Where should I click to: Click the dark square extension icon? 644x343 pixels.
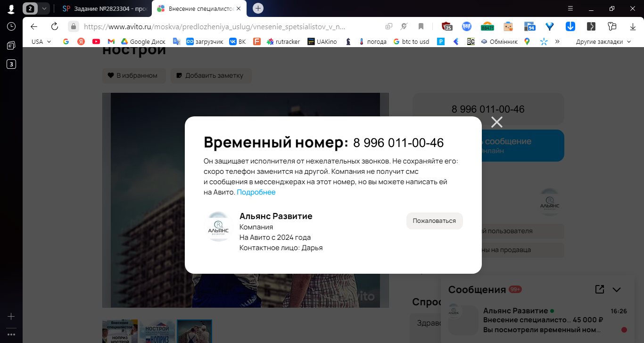[x=591, y=26]
